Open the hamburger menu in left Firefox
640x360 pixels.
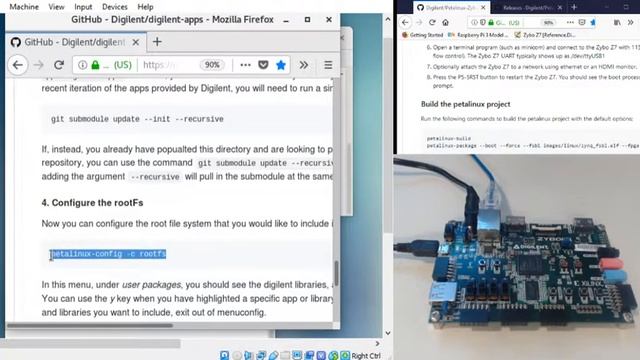click(x=328, y=65)
